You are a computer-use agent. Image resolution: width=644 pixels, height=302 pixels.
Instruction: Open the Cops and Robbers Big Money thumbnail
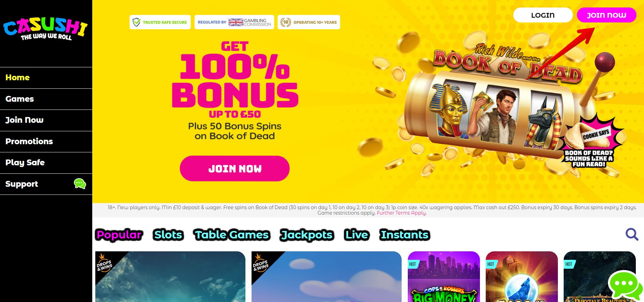444,276
